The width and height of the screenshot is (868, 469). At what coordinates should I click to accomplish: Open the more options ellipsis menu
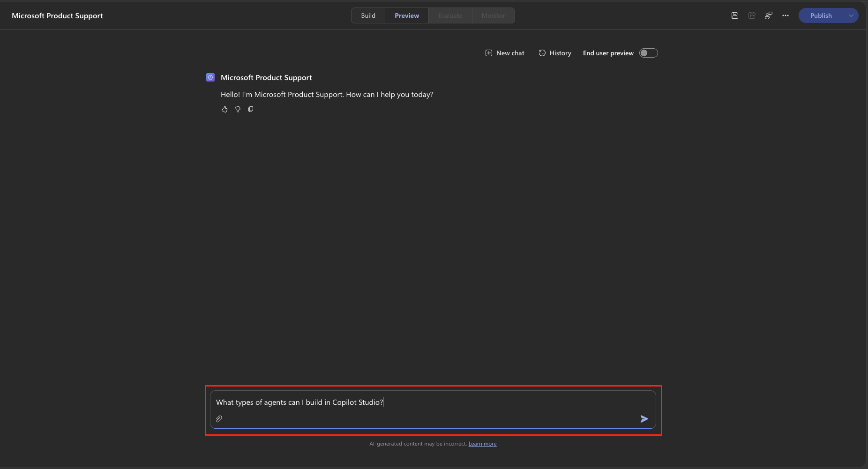(786, 15)
